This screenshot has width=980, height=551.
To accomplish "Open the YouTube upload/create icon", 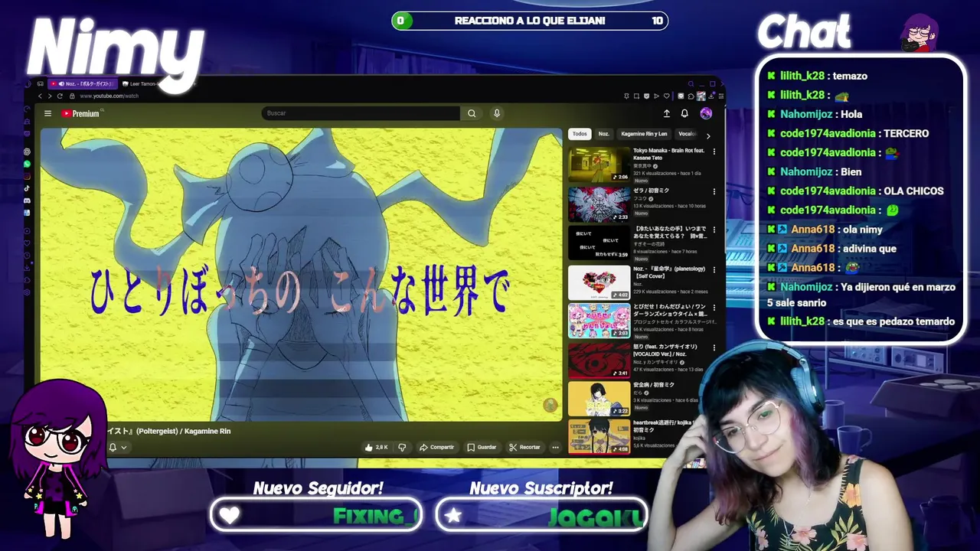I will (x=666, y=113).
